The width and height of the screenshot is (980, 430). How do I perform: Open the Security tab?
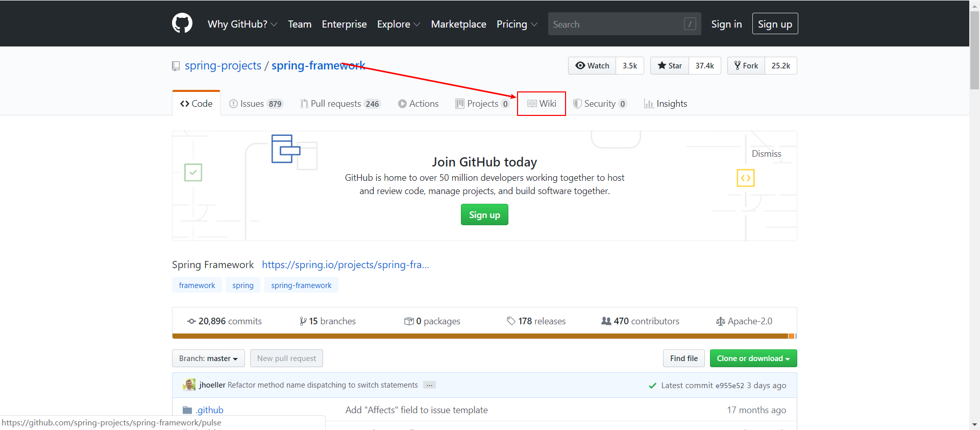tap(600, 104)
